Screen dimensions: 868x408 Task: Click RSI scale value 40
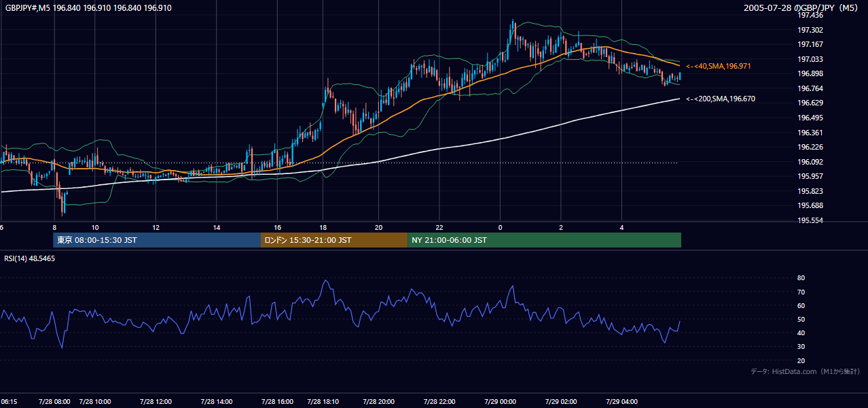(x=801, y=333)
